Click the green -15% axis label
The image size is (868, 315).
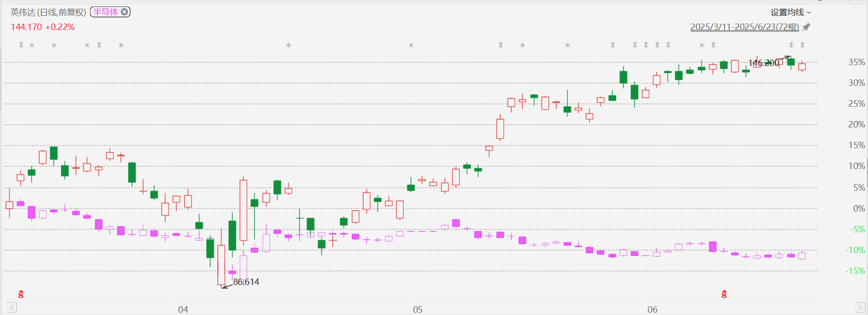click(855, 271)
